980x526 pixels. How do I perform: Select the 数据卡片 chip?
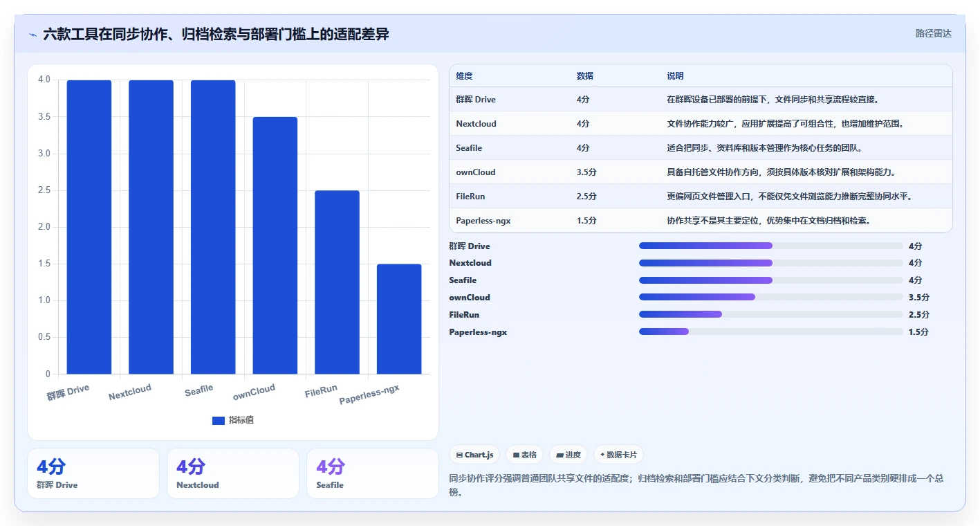coord(618,455)
